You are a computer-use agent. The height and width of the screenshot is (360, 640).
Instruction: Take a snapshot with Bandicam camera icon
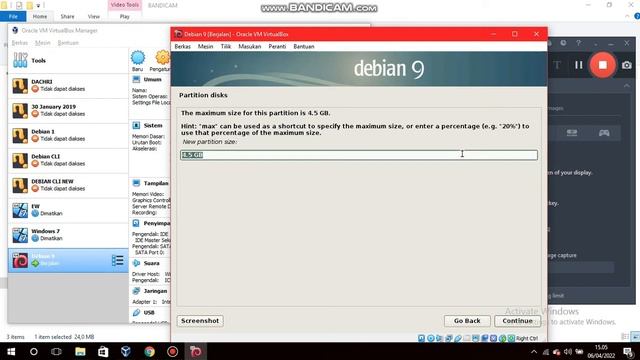627,65
